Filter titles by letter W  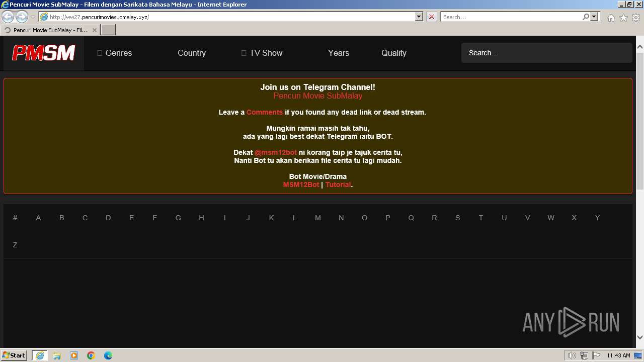pos(551,218)
